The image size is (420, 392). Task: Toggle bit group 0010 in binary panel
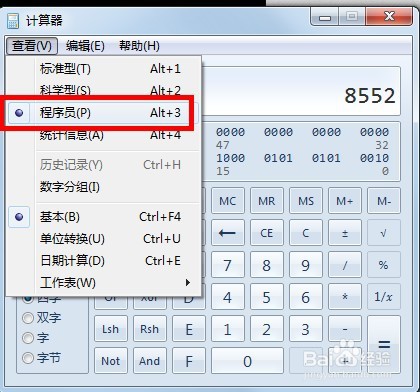coord(374,158)
